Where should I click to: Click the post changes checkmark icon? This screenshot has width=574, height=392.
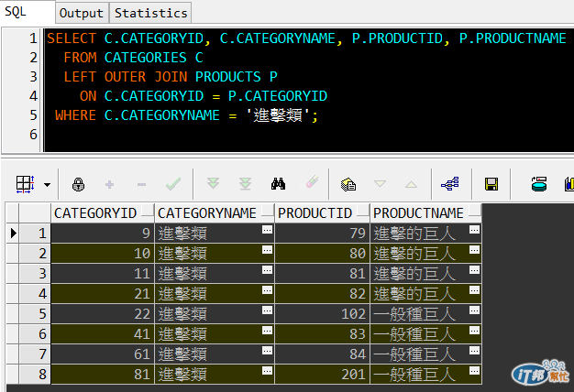[173, 184]
